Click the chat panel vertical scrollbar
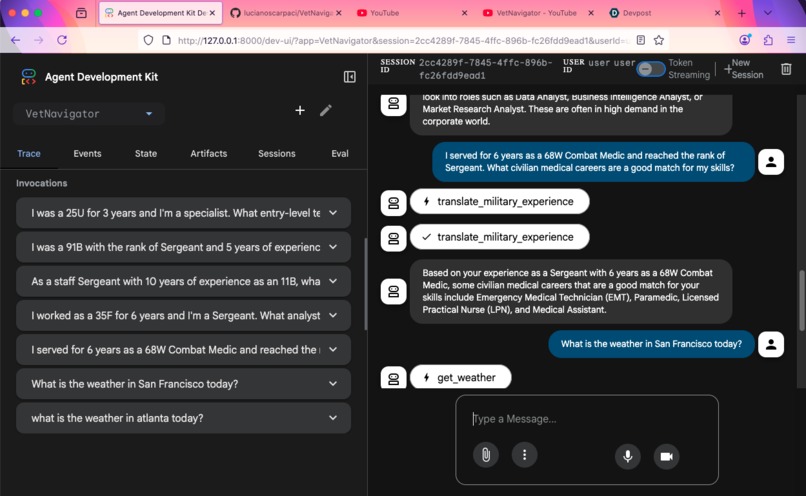Screen dimensions: 806x496 [x=801, y=301]
